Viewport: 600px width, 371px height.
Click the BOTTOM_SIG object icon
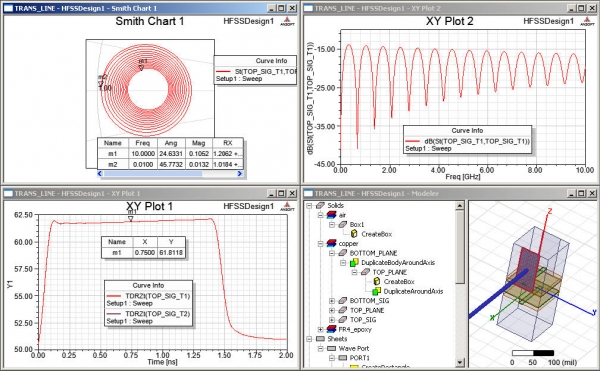point(343,301)
